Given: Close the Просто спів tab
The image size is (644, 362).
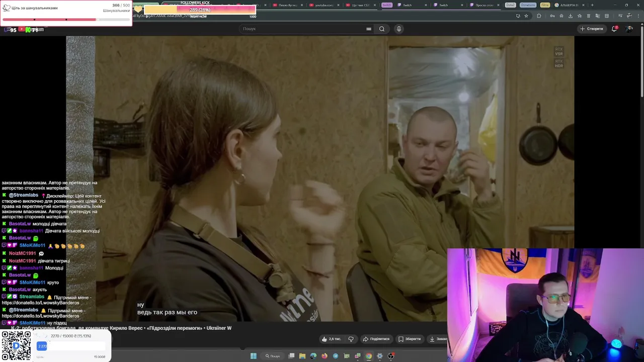Looking at the screenshot, I should coord(499,5).
